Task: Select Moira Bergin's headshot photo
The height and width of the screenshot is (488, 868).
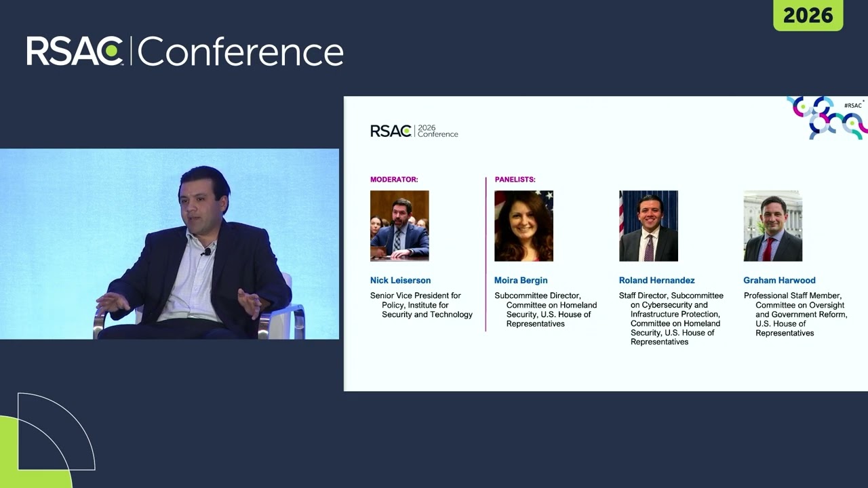Action: click(x=524, y=226)
